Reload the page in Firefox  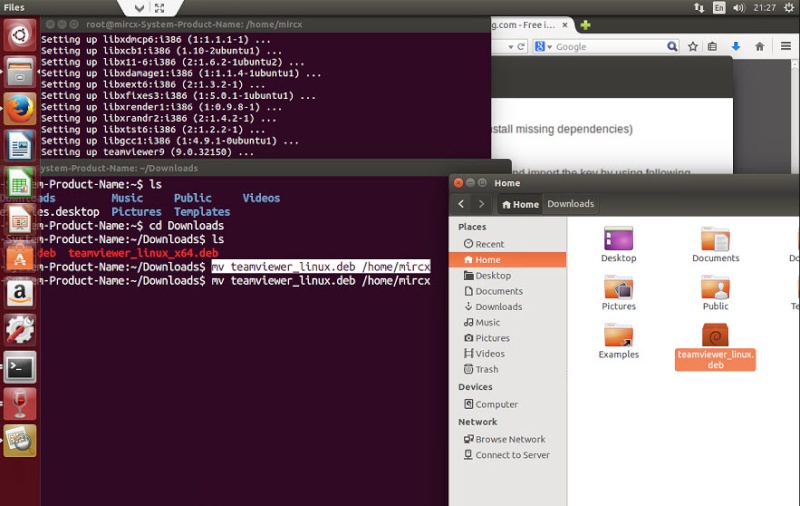coord(521,46)
